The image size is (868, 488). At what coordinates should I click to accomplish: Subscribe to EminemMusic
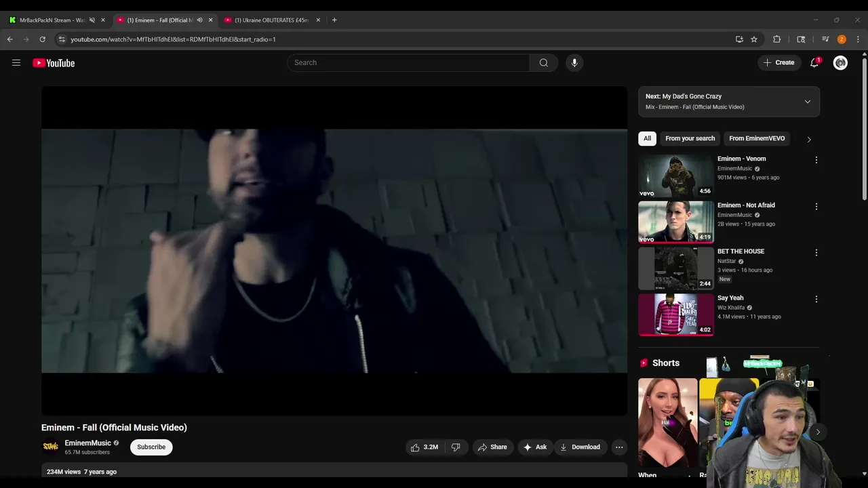point(151,447)
